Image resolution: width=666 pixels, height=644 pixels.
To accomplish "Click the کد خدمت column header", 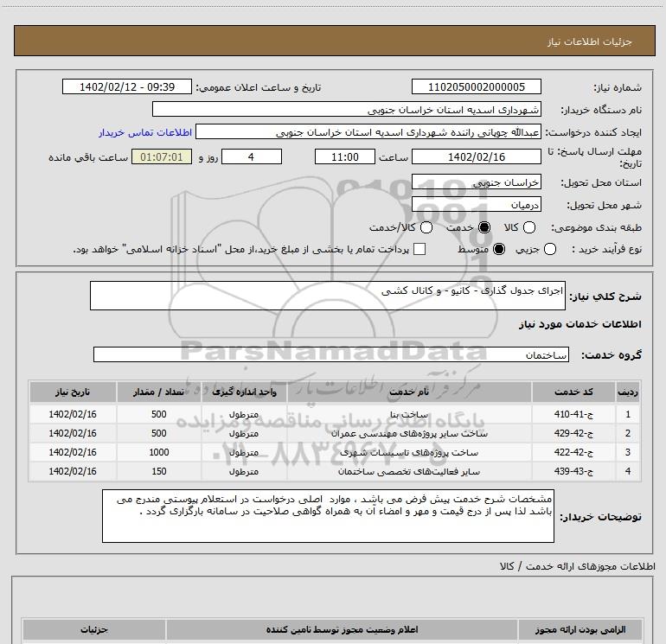I will coord(573,392).
